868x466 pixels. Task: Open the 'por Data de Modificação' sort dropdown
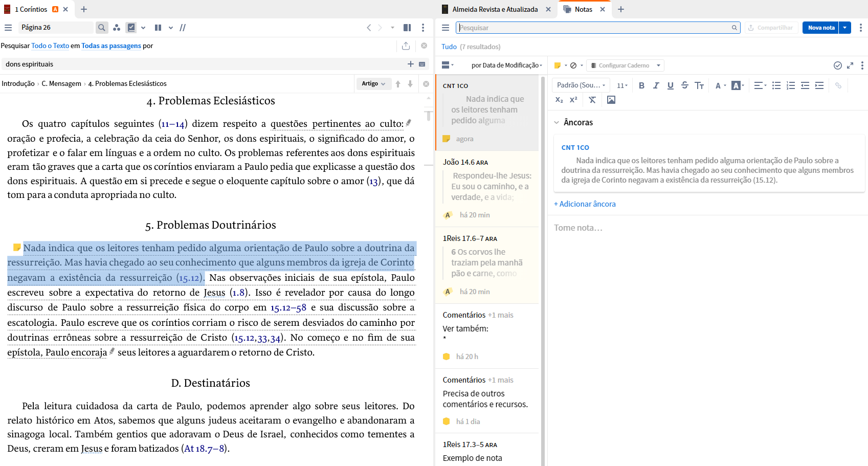click(x=506, y=65)
